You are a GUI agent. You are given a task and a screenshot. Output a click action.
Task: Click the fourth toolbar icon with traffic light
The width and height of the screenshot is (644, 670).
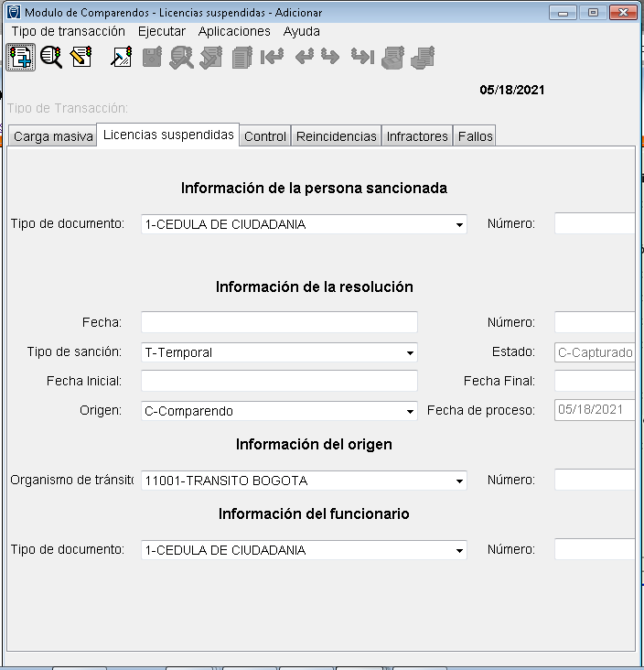coord(122,58)
